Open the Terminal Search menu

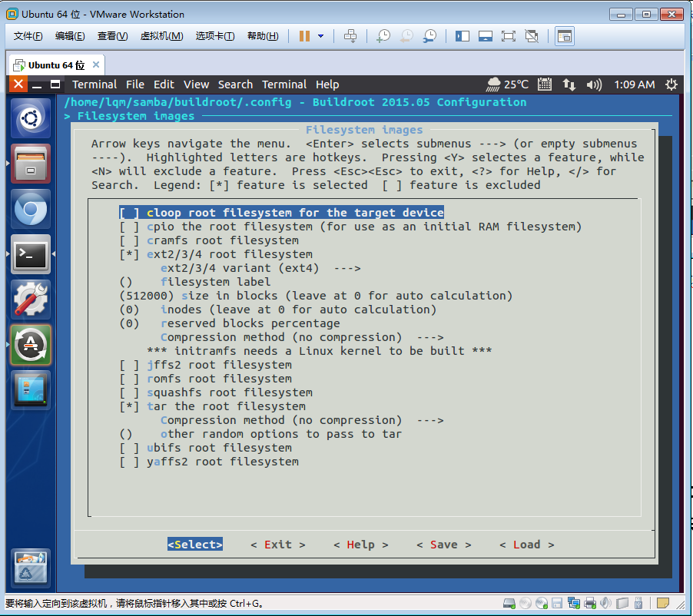[235, 84]
